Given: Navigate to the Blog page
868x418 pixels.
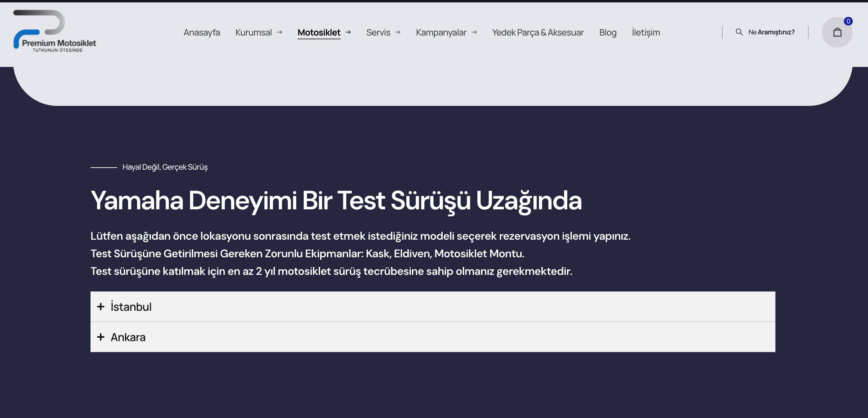Looking at the screenshot, I should pos(608,32).
